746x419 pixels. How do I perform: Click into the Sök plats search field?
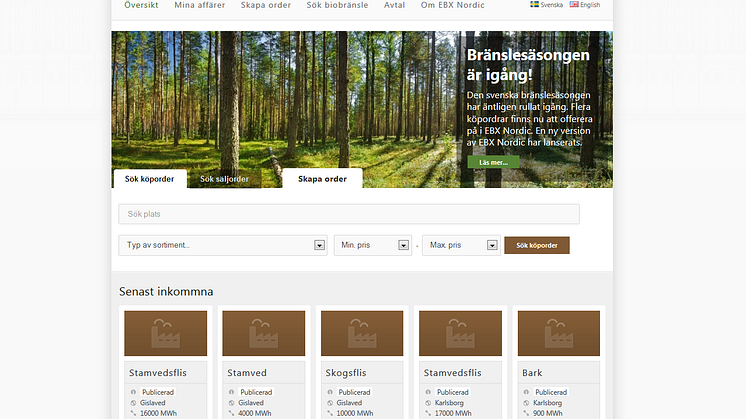(349, 214)
